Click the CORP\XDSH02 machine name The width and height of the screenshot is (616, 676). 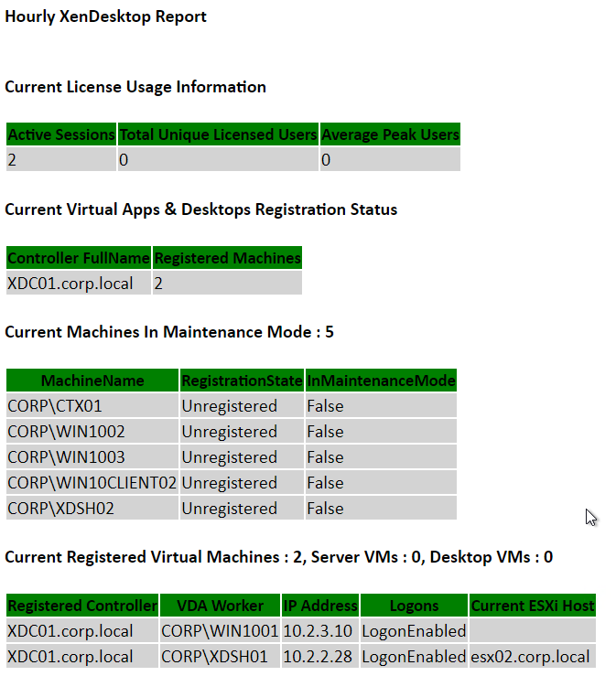point(60,508)
